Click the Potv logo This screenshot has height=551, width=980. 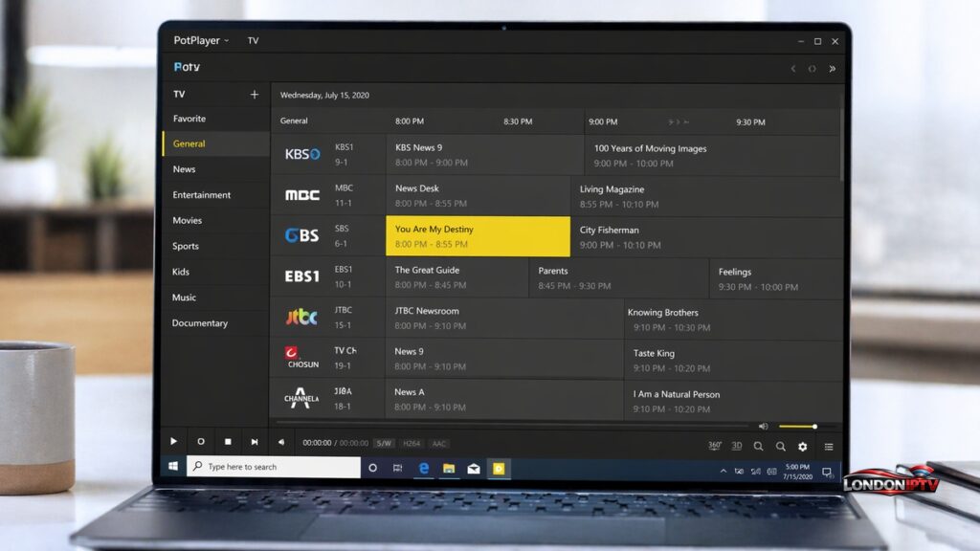(187, 67)
